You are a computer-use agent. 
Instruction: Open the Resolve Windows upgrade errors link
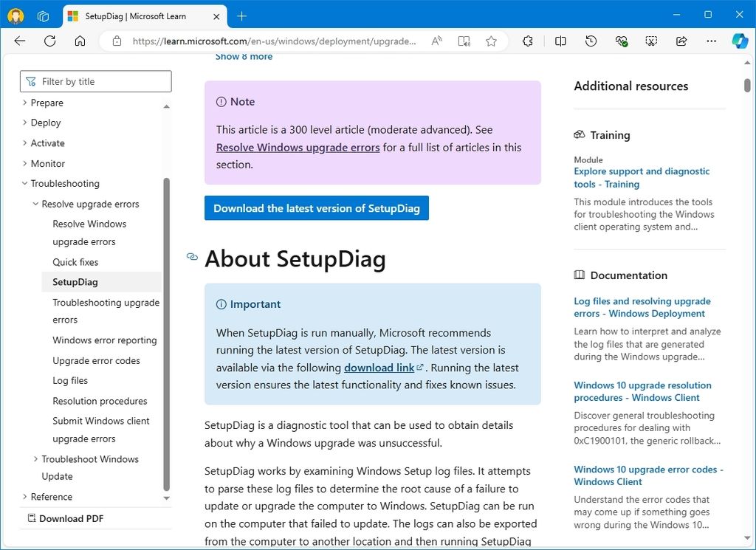pos(298,147)
